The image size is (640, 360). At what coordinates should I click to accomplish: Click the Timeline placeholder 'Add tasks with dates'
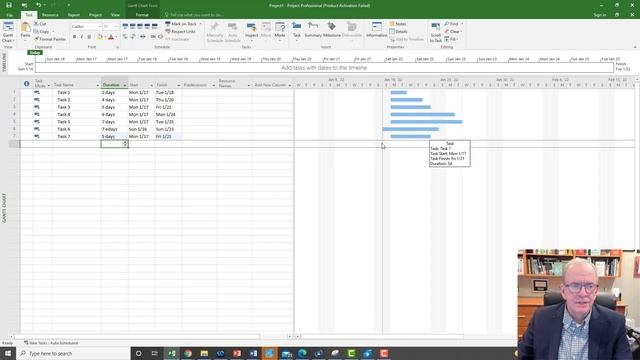(x=324, y=68)
